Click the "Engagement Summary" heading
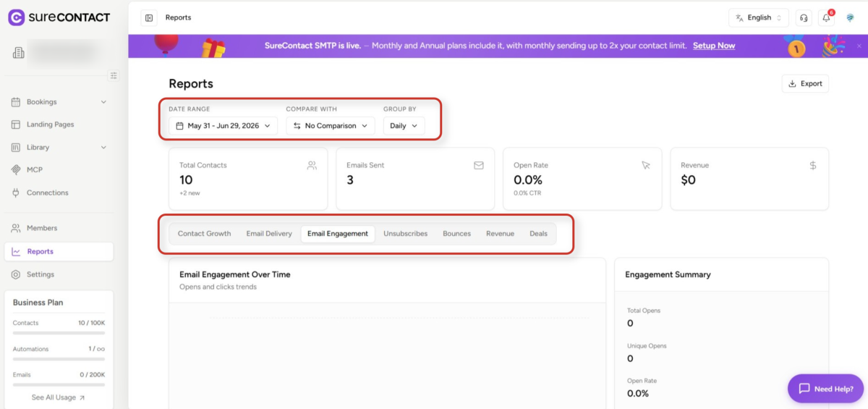The height and width of the screenshot is (409, 868). [x=668, y=274]
